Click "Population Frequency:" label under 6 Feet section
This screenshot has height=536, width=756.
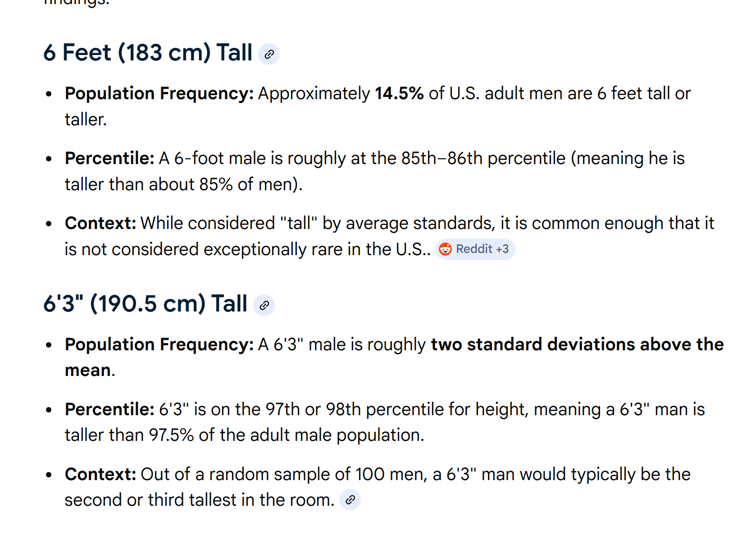point(159,93)
